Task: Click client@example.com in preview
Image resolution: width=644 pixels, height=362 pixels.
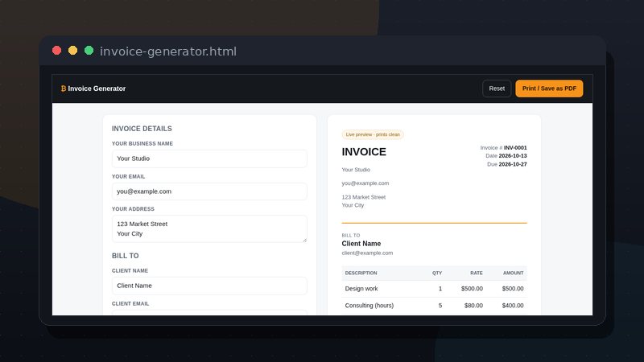Action: tap(367, 253)
